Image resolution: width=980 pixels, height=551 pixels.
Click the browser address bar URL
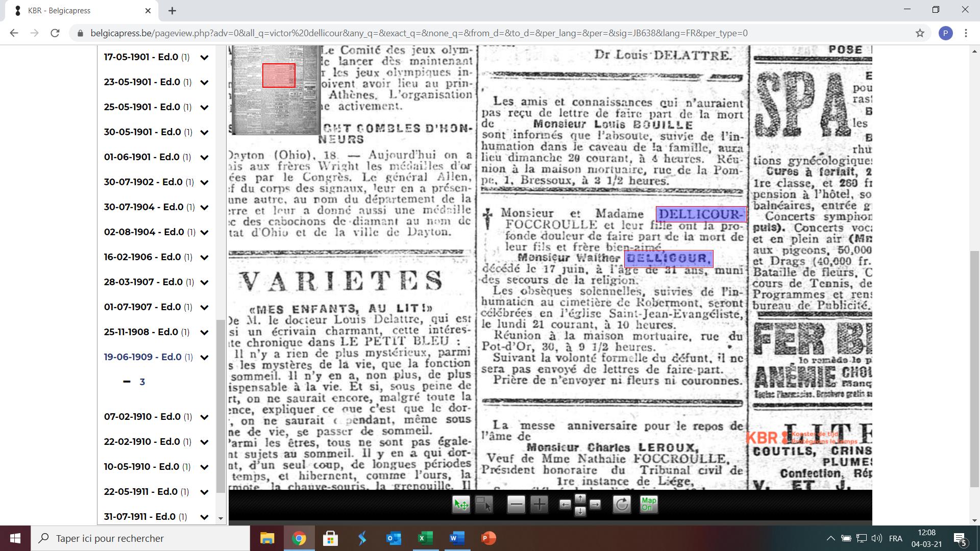419,33
